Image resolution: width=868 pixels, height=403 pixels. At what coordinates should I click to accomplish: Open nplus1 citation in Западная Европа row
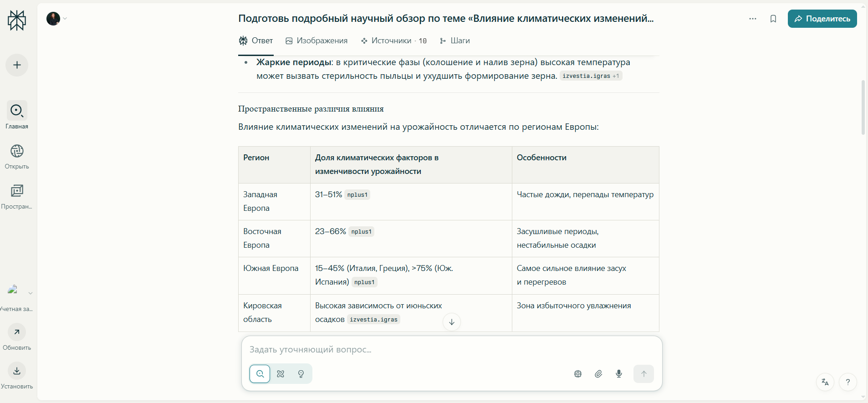point(357,195)
